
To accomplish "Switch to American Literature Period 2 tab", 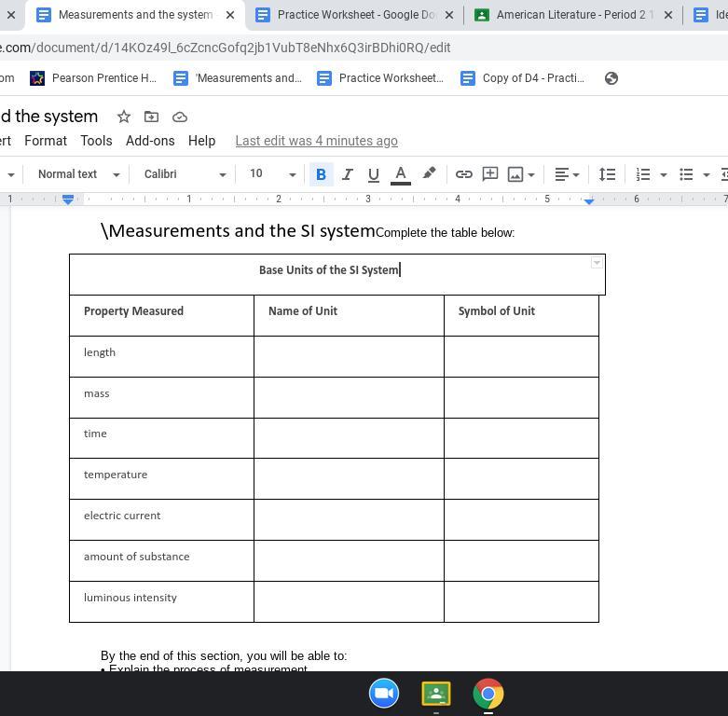I will 571,15.
